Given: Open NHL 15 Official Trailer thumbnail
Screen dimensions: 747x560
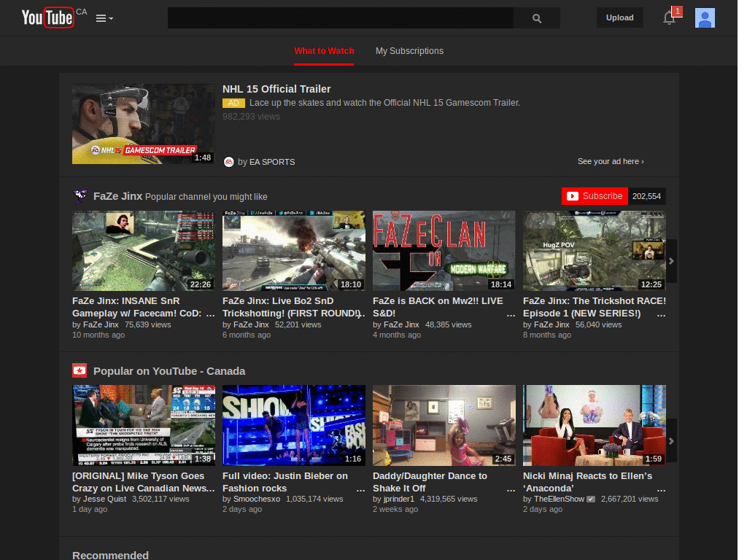Looking at the screenshot, I should coord(144,124).
